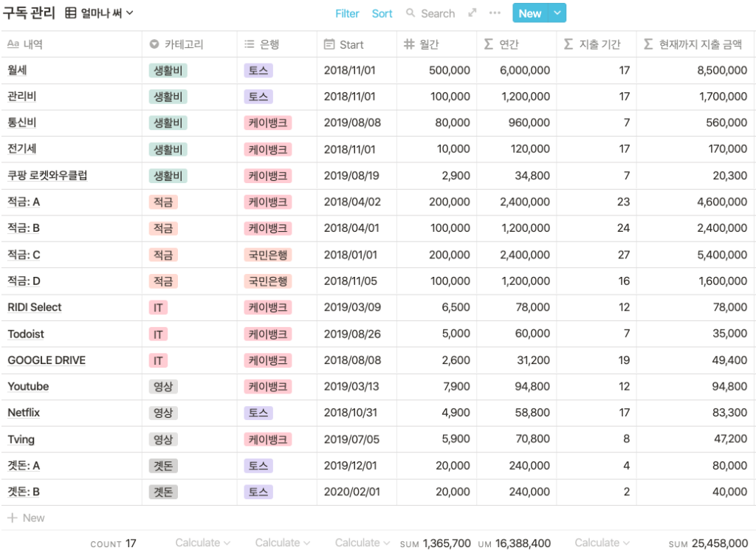Click the COUNT 17 footer calculation
756x553 pixels.
click(113, 543)
